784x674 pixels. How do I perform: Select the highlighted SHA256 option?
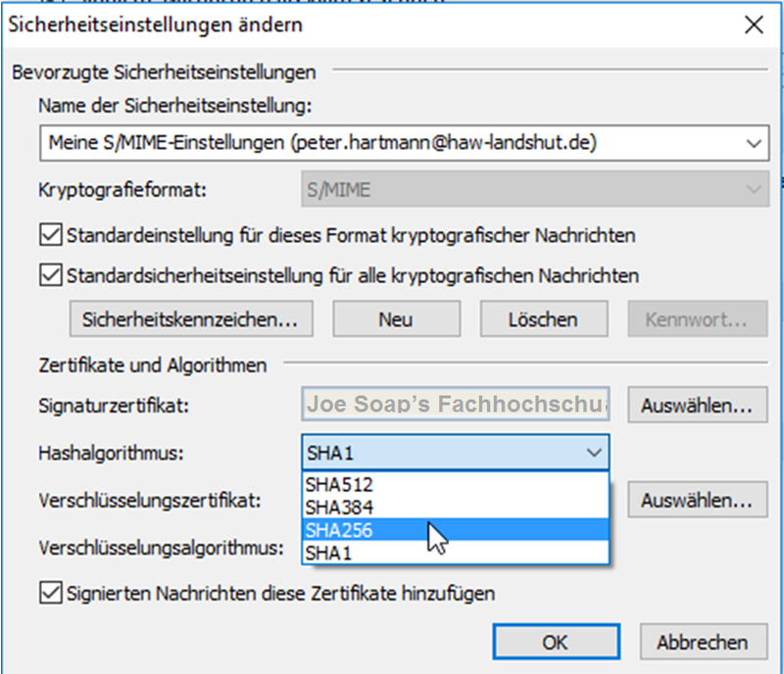tap(339, 529)
